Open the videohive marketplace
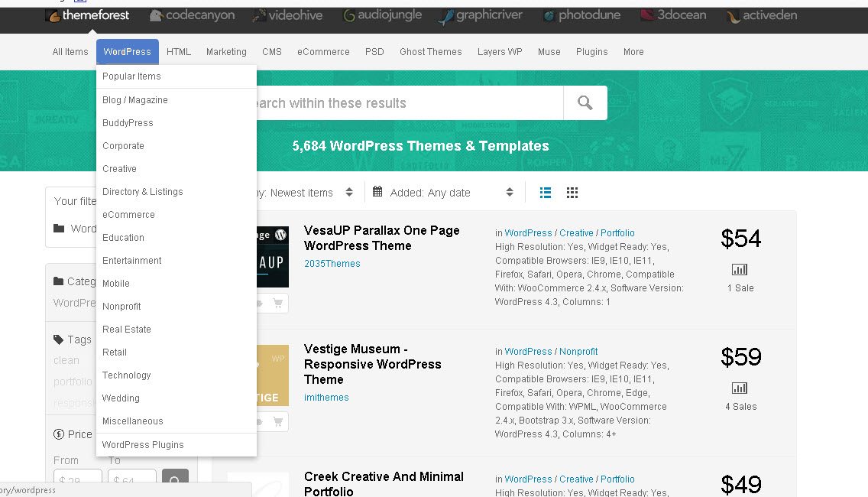 point(288,15)
